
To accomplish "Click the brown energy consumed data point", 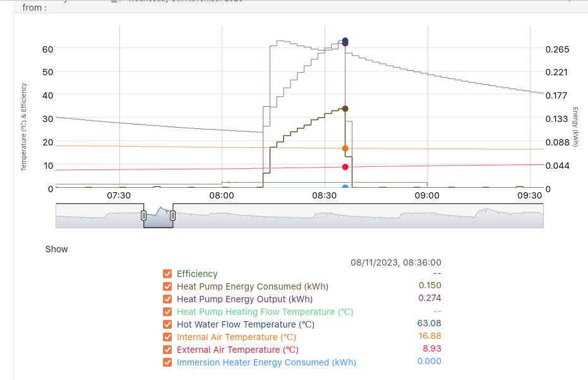I will [x=345, y=109].
